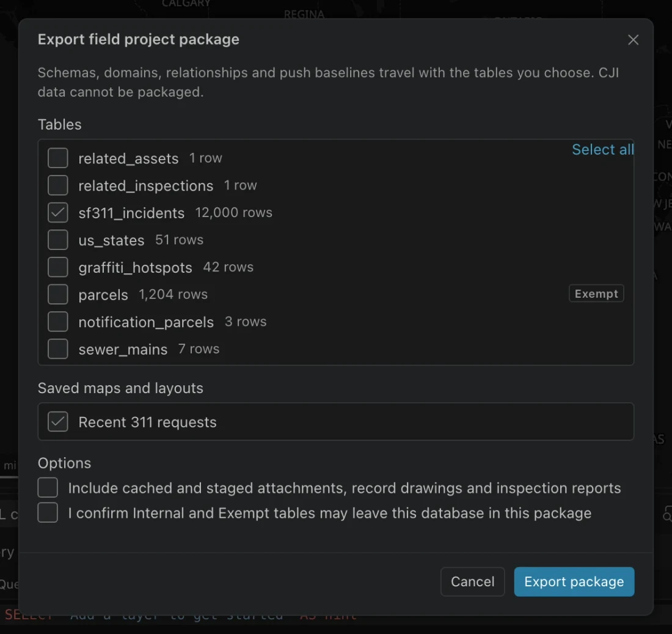The image size is (672, 634).
Task: Click the related_inspections table name
Action: pyautogui.click(x=146, y=186)
